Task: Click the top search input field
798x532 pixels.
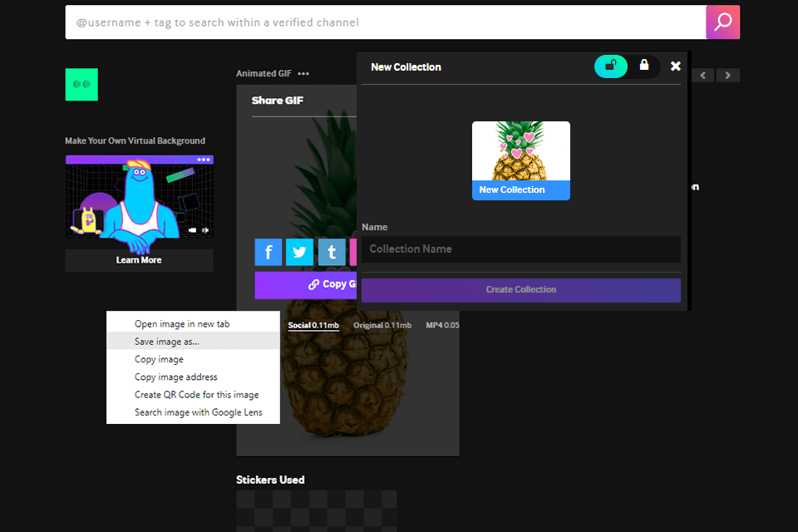Action: coord(385,22)
